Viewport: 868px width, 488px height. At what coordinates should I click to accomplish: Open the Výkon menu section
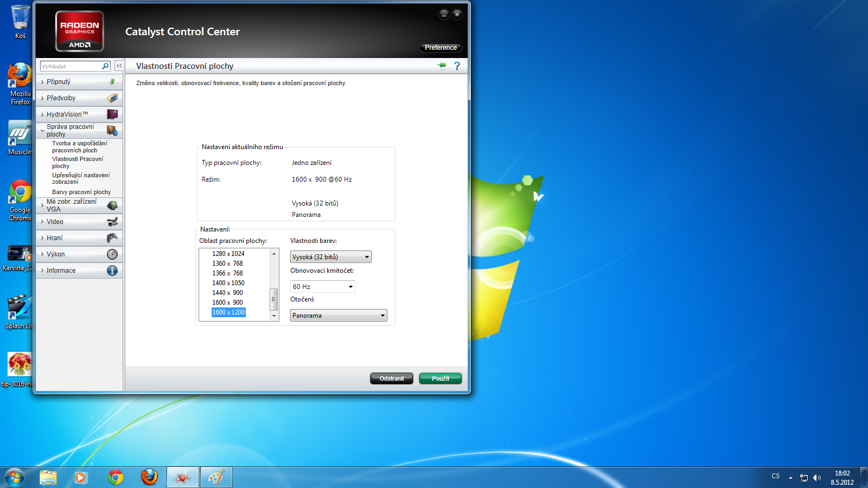(x=79, y=254)
